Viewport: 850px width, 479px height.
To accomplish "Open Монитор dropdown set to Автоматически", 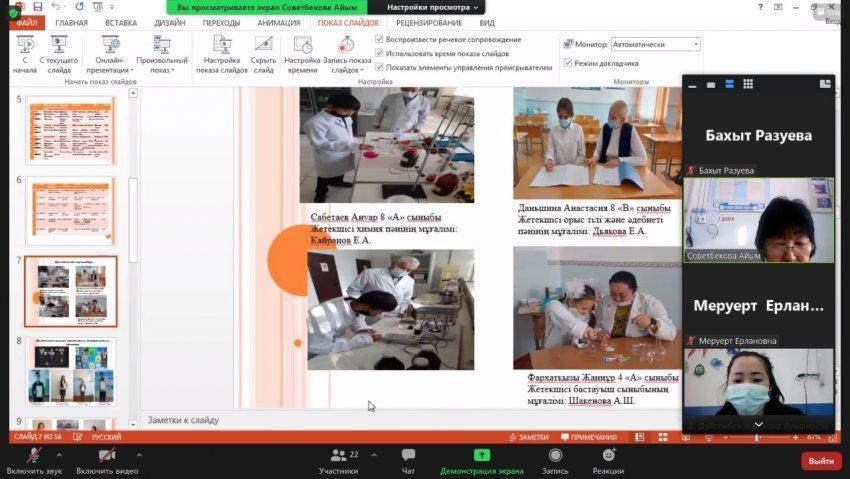I will pyautogui.click(x=656, y=44).
